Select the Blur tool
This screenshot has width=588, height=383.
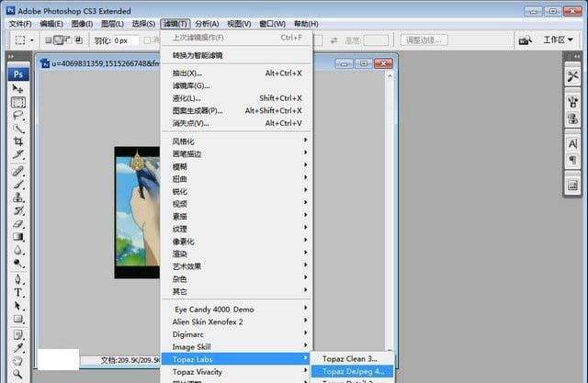tap(17, 250)
